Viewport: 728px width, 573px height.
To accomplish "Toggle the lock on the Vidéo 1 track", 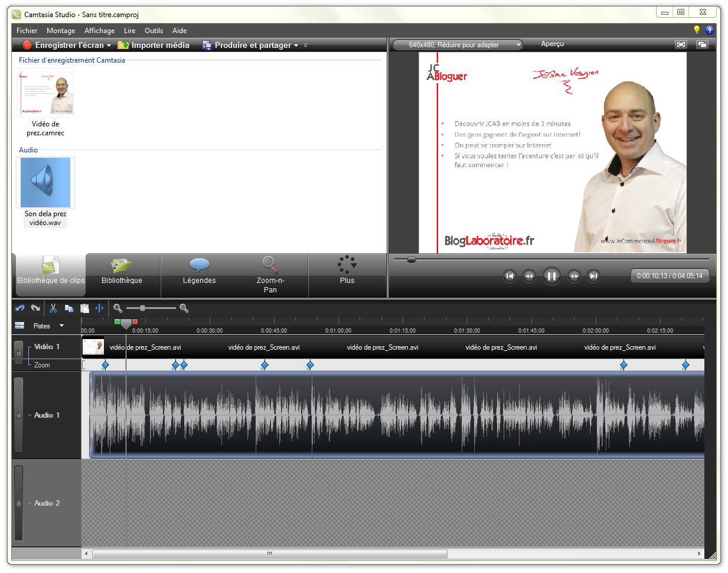I will [x=19, y=353].
